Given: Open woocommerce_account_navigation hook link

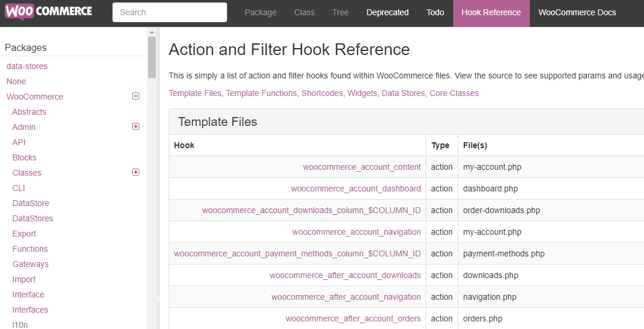Looking at the screenshot, I should [356, 232].
